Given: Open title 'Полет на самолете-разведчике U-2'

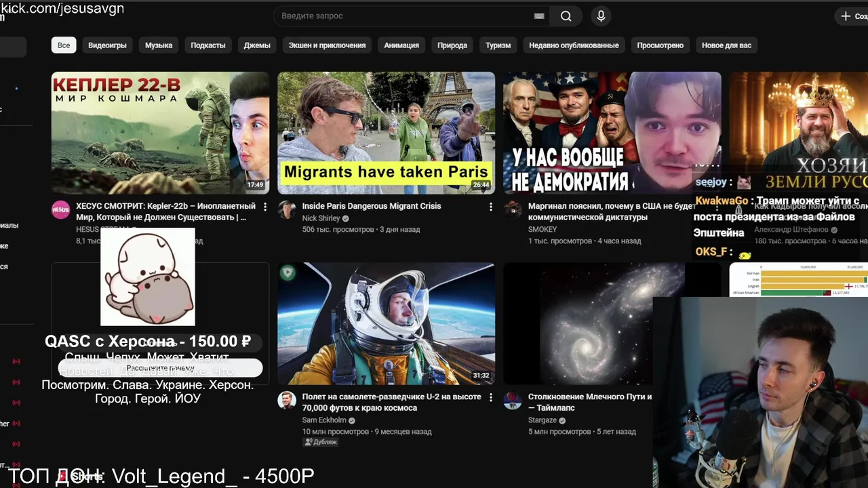Looking at the screenshot, I should [x=391, y=402].
